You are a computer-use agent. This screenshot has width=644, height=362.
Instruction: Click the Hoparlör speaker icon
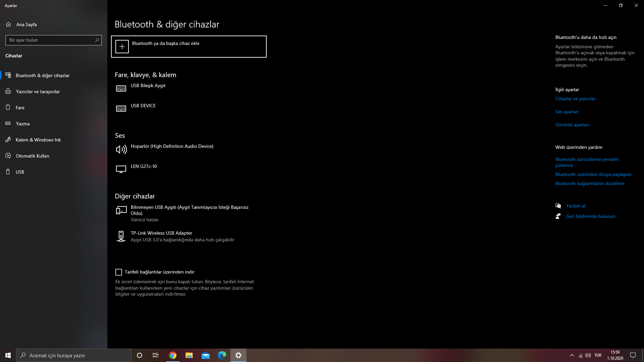pos(121,149)
